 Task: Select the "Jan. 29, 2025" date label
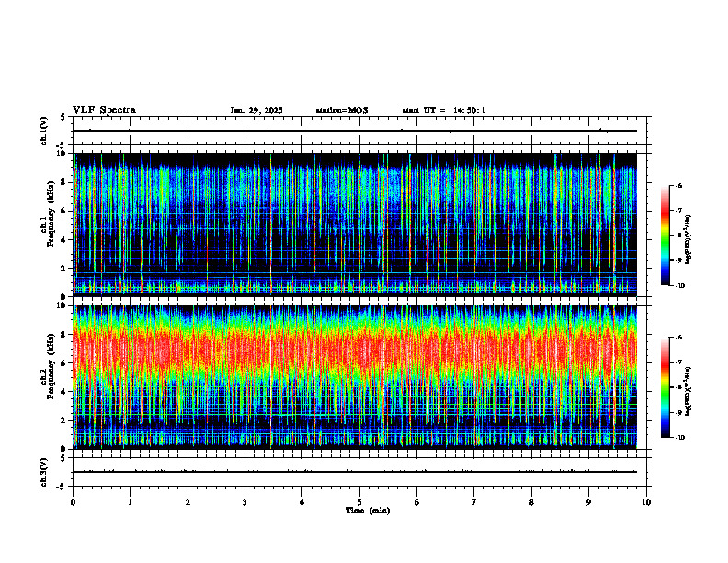click(x=256, y=110)
